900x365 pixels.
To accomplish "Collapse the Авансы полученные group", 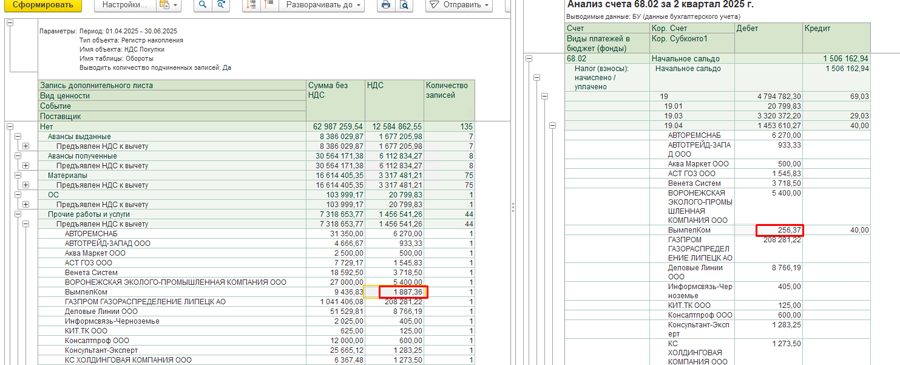I will pyautogui.click(x=18, y=156).
